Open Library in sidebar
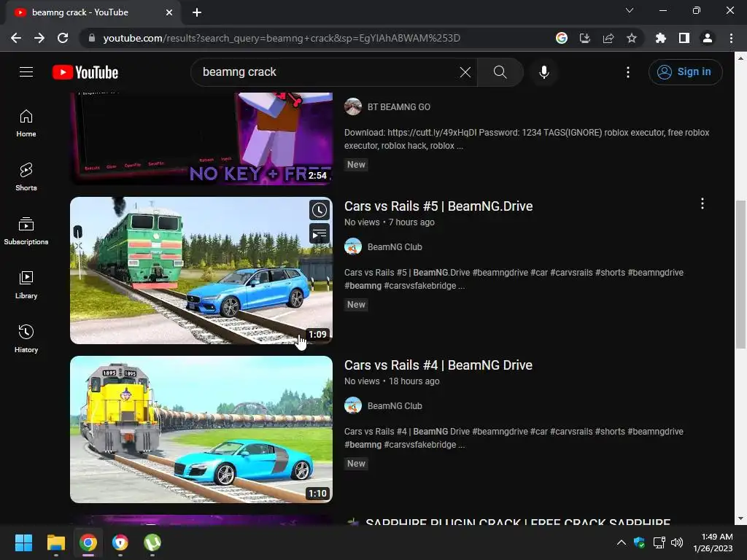This screenshot has width=747, height=560. [x=26, y=285]
